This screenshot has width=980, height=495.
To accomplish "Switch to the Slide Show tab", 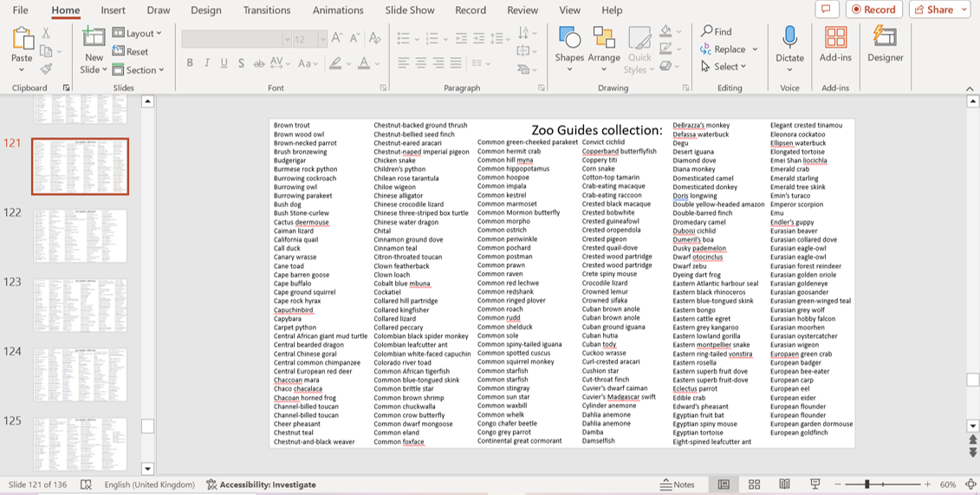I will 409,10.
